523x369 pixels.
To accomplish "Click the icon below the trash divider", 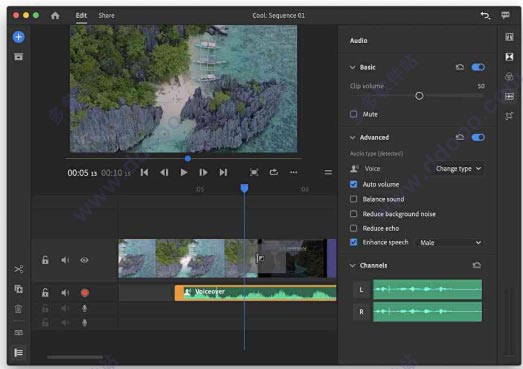I will pyautogui.click(x=19, y=333).
